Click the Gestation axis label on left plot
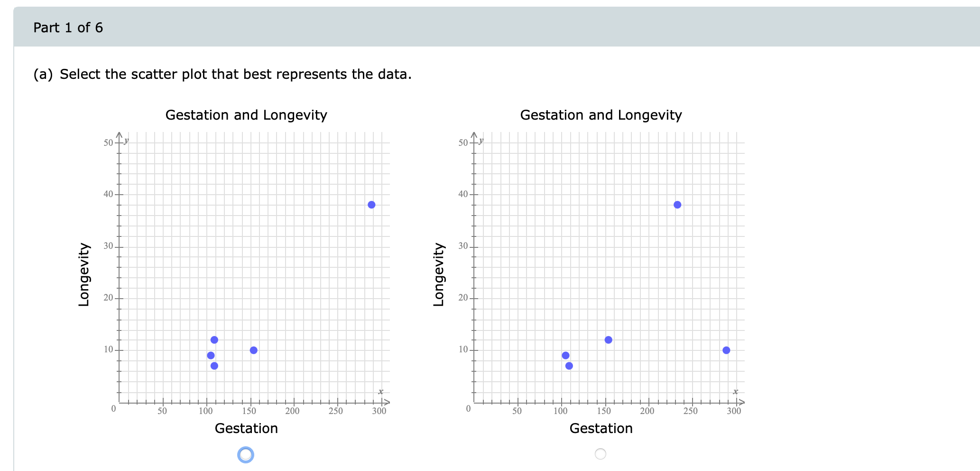 click(x=246, y=428)
